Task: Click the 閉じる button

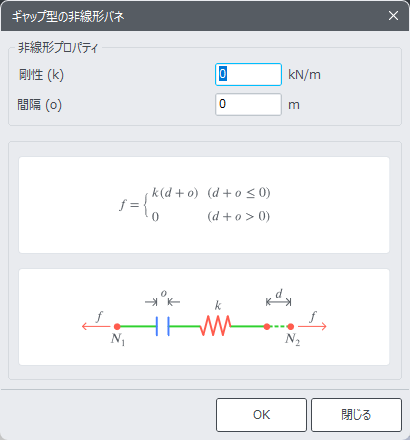Action: point(356,415)
